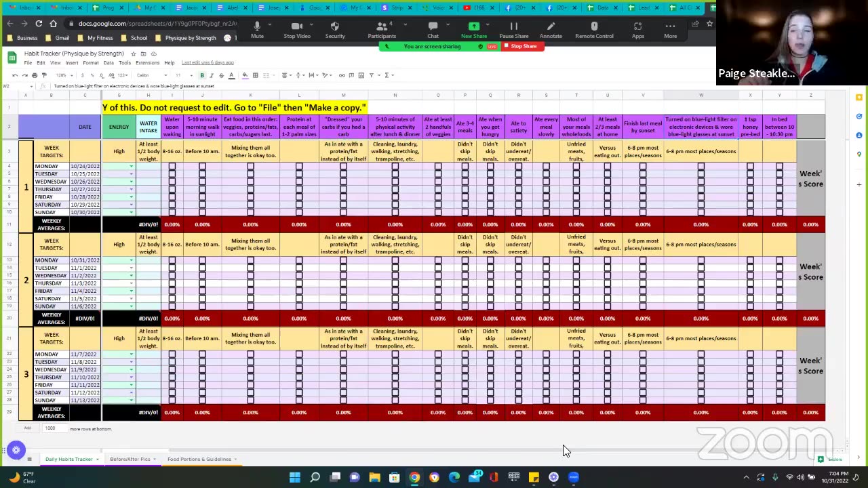Open the Zoom More options icon

point(670,26)
